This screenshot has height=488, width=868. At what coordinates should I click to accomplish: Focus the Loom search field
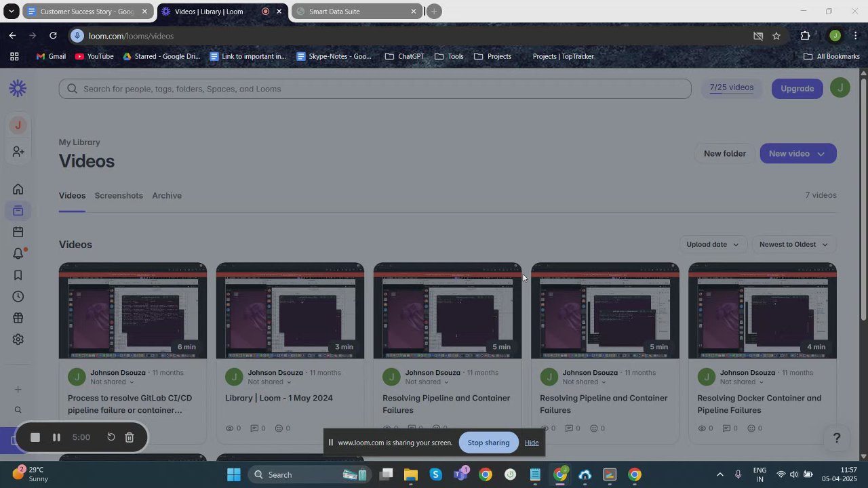375,89
